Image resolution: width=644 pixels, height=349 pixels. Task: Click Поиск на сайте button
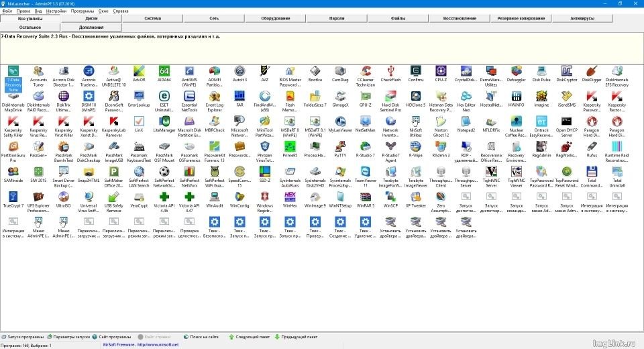(201, 337)
